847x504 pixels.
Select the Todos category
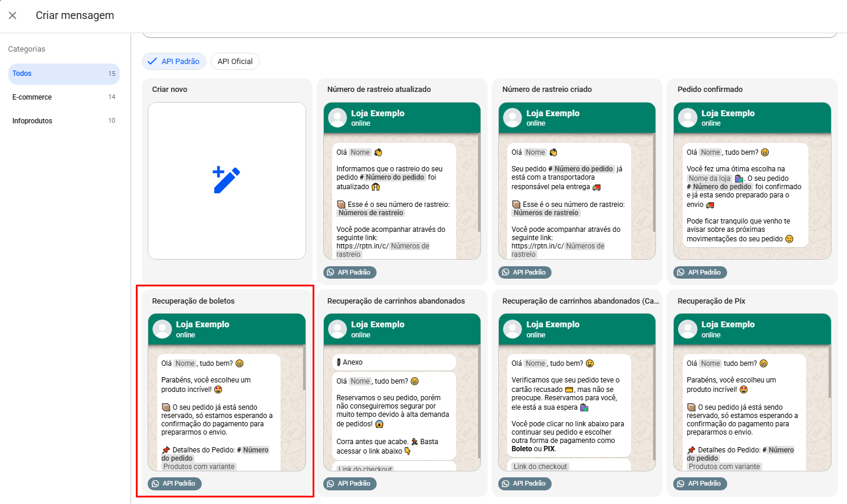pyautogui.click(x=64, y=74)
